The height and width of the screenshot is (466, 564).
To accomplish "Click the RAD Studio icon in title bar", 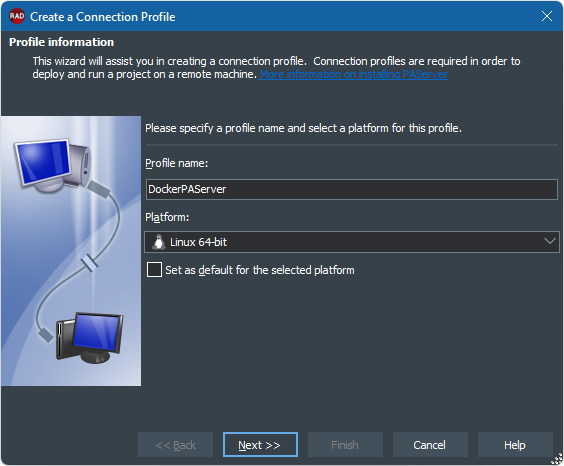I will pyautogui.click(x=17, y=17).
